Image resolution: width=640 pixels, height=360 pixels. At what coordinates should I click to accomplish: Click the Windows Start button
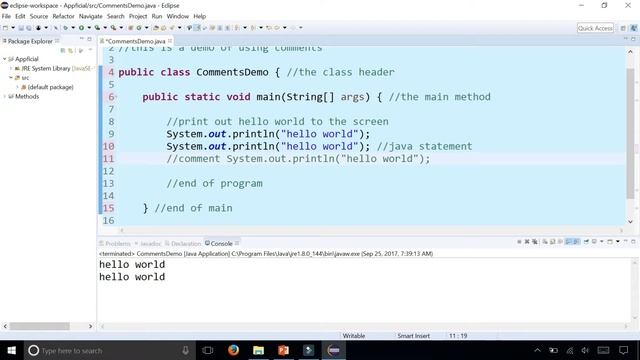coord(11,350)
